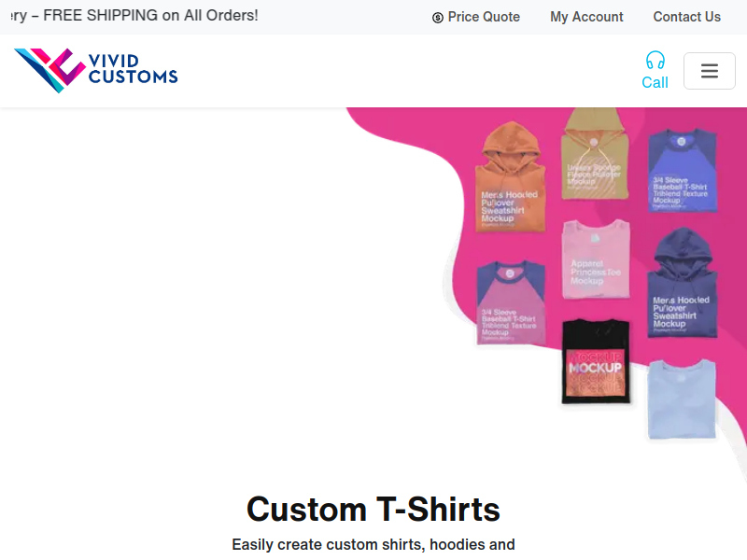Open the hamburger navigation menu
The image size is (747, 560).
click(710, 71)
